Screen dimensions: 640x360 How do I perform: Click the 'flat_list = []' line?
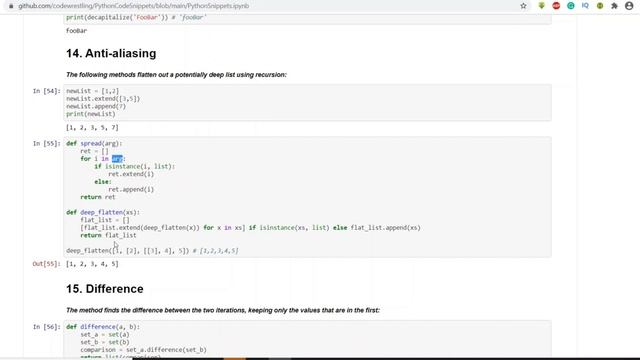pos(105,220)
